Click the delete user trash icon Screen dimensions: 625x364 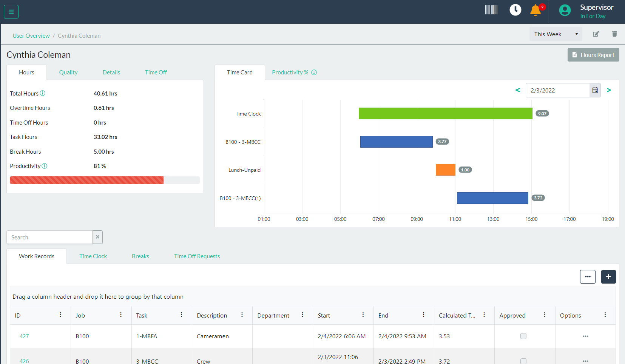(614, 34)
